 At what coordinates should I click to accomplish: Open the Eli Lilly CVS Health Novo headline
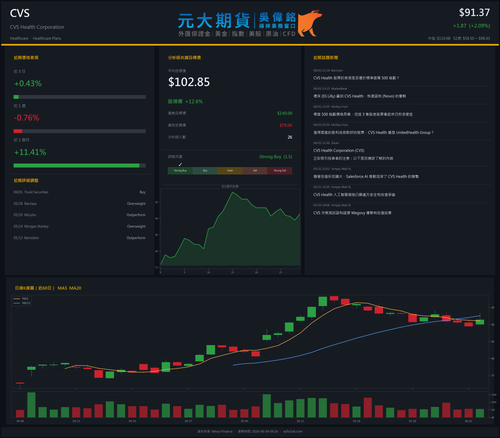pyautogui.click(x=359, y=96)
